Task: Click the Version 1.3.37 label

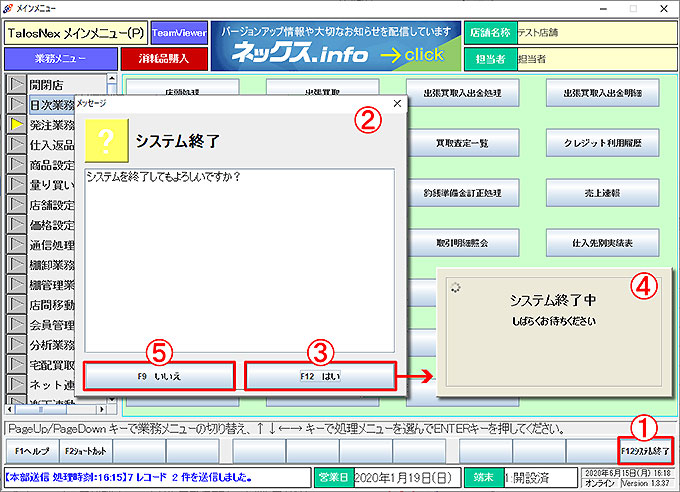Action: (645, 483)
